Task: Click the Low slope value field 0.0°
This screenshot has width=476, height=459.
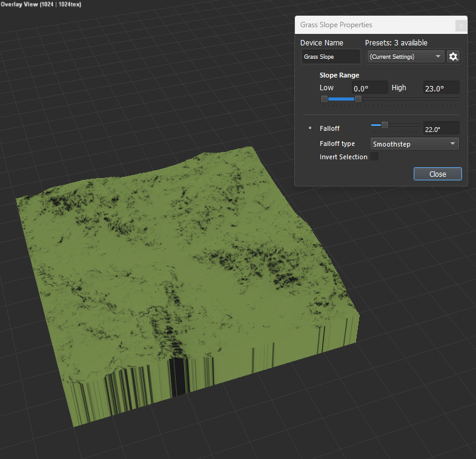Action: tap(370, 88)
